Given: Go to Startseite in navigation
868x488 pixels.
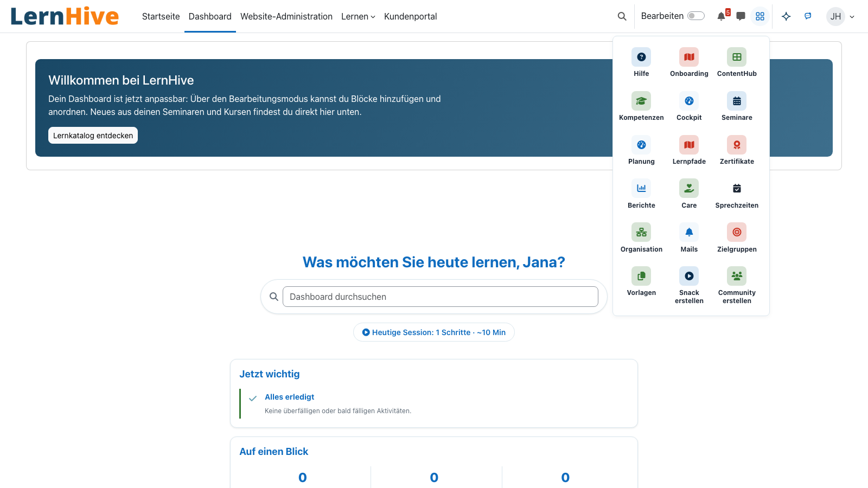Looking at the screenshot, I should 161,16.
